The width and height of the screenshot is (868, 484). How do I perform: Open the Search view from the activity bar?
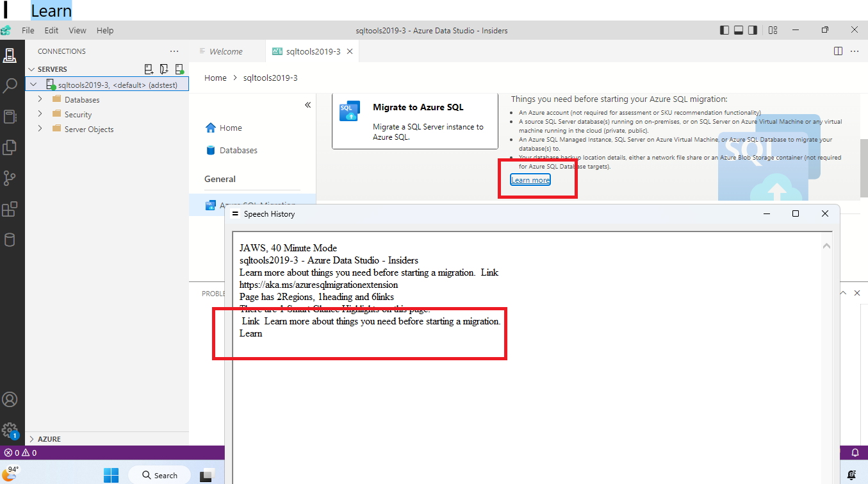[11, 85]
